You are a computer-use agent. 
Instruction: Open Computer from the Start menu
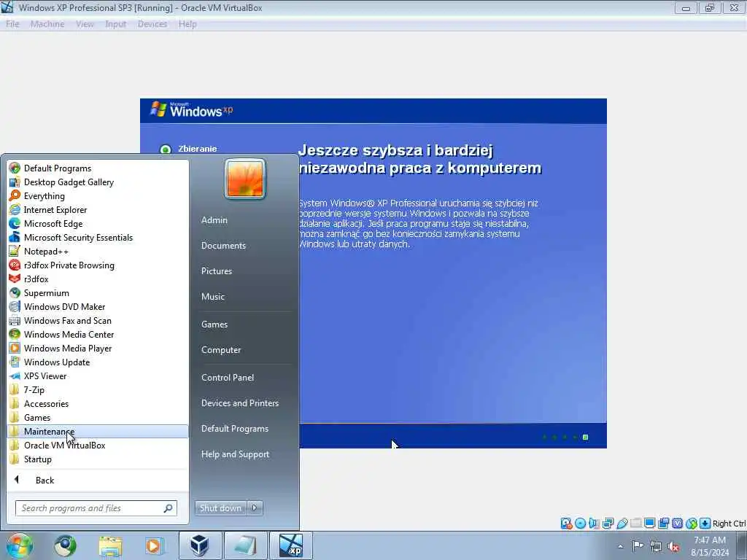click(x=244, y=349)
